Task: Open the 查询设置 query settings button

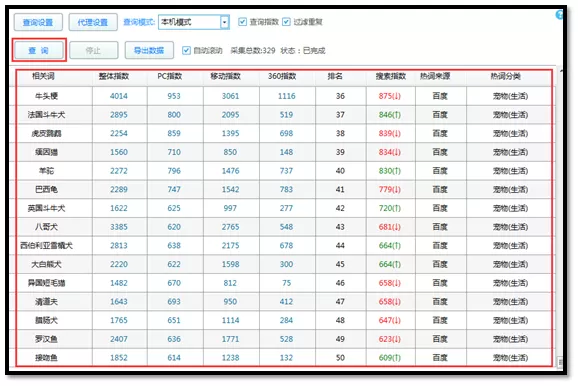Action: click(38, 22)
